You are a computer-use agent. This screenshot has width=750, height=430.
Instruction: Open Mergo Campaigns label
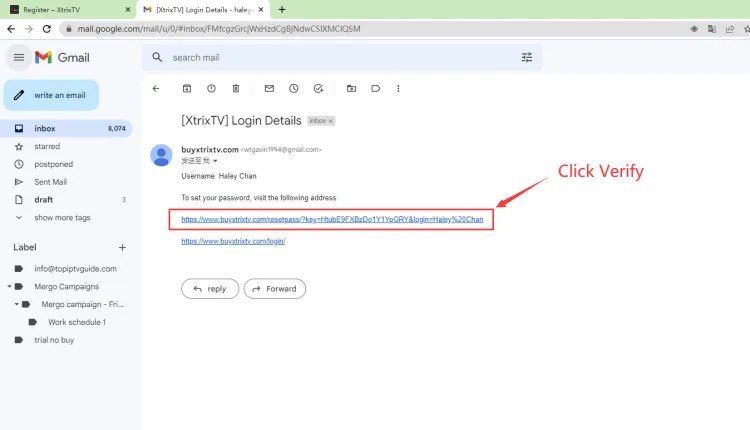coord(66,287)
